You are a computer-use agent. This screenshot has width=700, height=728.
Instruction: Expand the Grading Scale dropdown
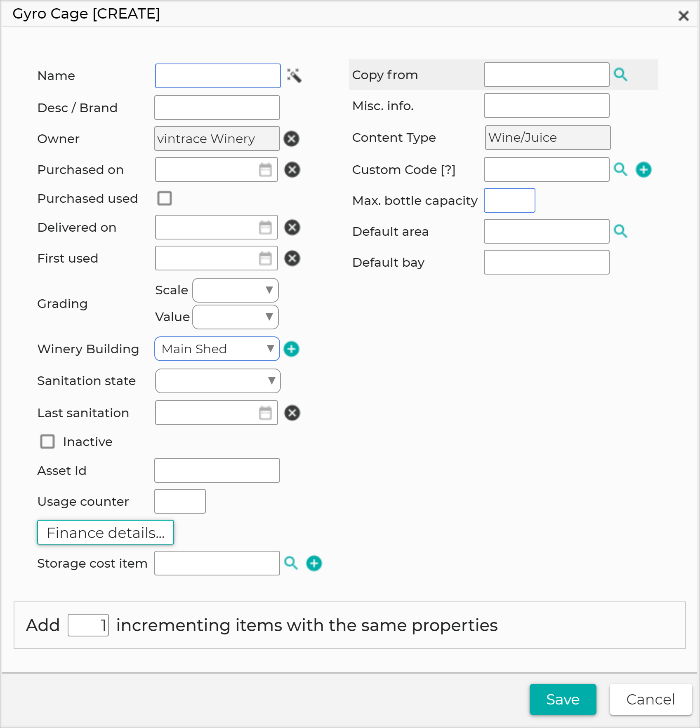click(x=236, y=290)
